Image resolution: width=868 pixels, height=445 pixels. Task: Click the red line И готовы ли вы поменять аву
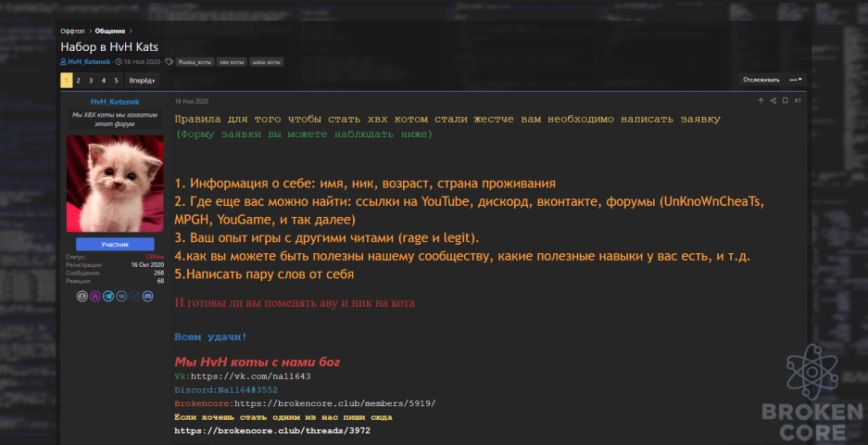[295, 303]
